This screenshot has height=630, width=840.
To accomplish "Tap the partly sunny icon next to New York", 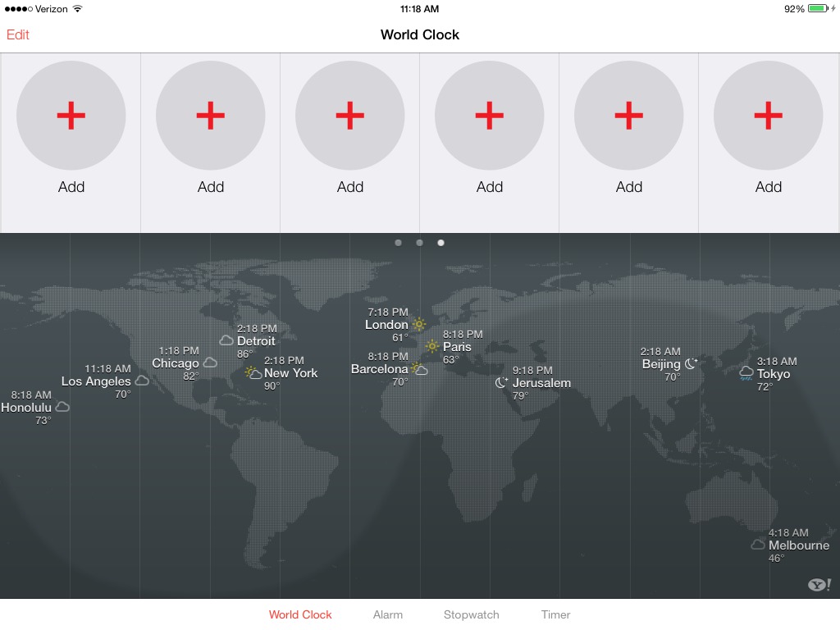I will (x=253, y=372).
